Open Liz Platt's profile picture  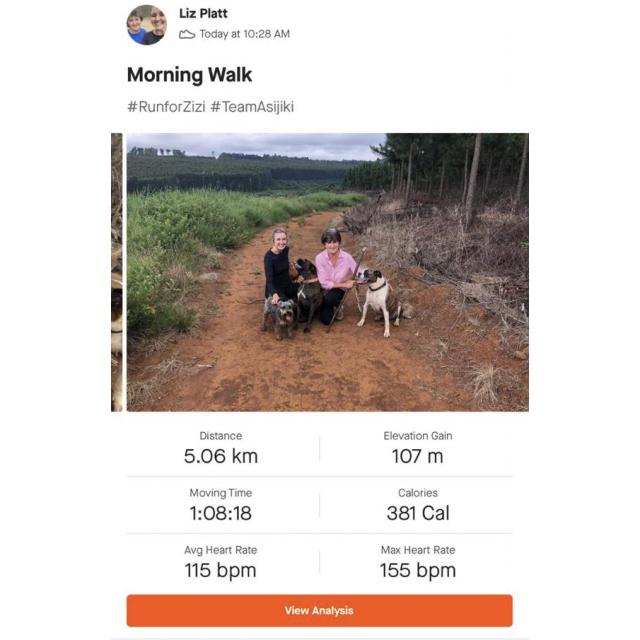pyautogui.click(x=146, y=25)
